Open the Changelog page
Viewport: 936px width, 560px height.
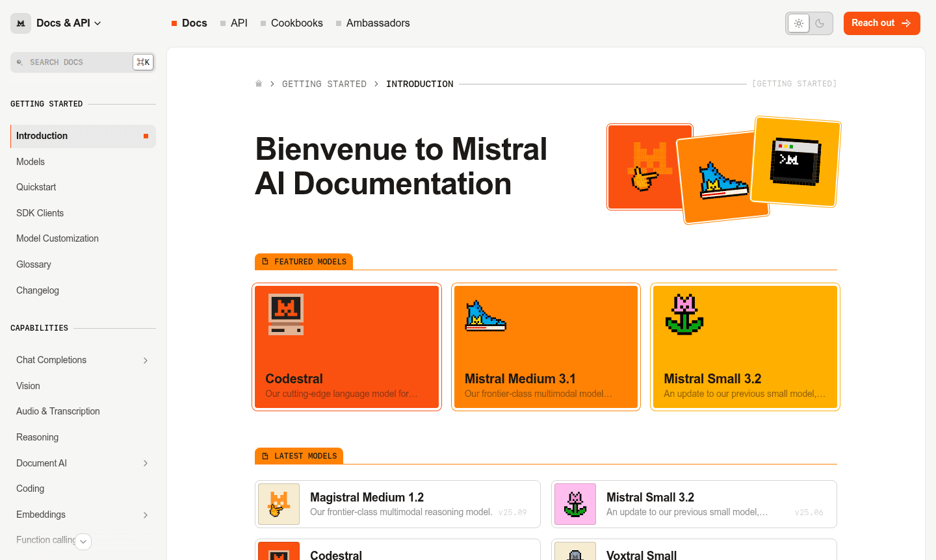[x=37, y=290]
